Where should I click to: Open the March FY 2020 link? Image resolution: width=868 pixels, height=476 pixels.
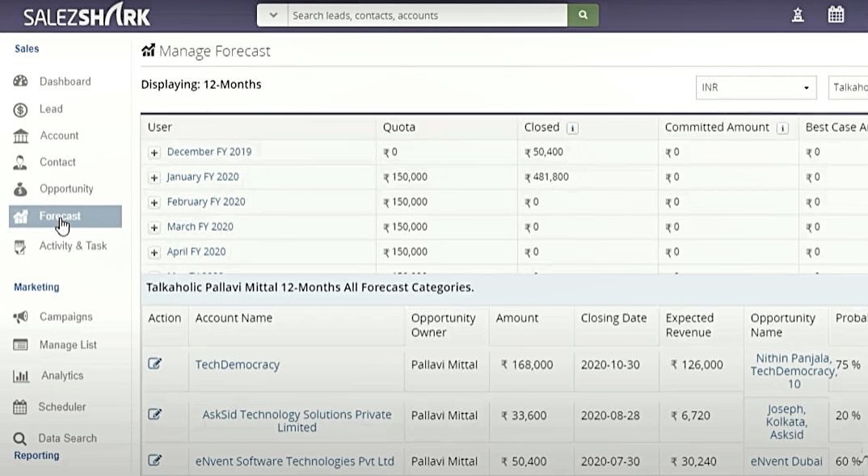[200, 227]
